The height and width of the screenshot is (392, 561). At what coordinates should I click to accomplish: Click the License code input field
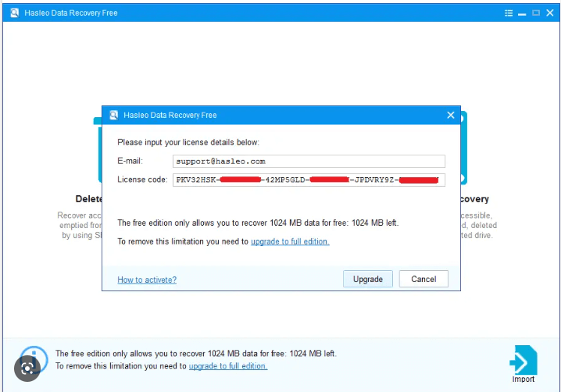(x=309, y=180)
